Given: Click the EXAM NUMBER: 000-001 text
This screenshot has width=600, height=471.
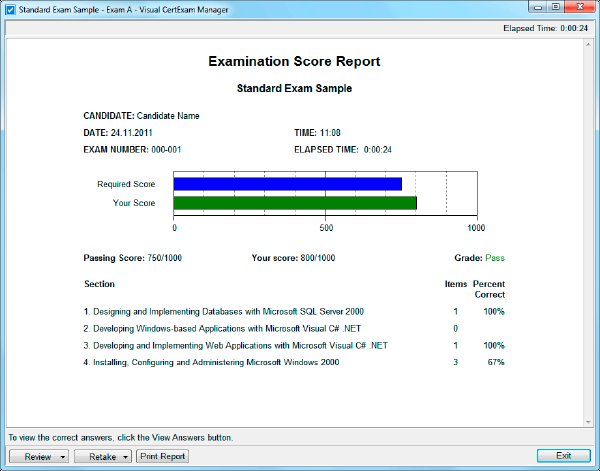Looking at the screenshot, I should tap(132, 150).
